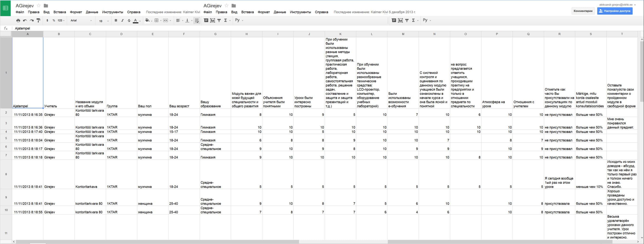This screenshot has height=244, width=644.
Task: Apply percent format with the % icon
Action: tap(54, 20)
